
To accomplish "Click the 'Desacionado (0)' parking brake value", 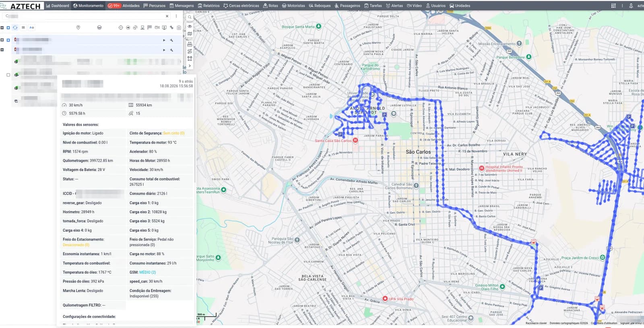I will coord(76,245).
